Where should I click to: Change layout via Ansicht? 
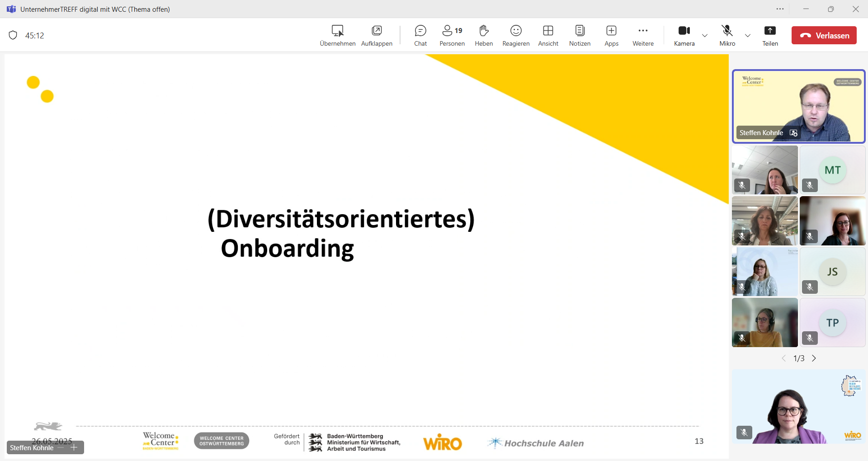tap(548, 35)
